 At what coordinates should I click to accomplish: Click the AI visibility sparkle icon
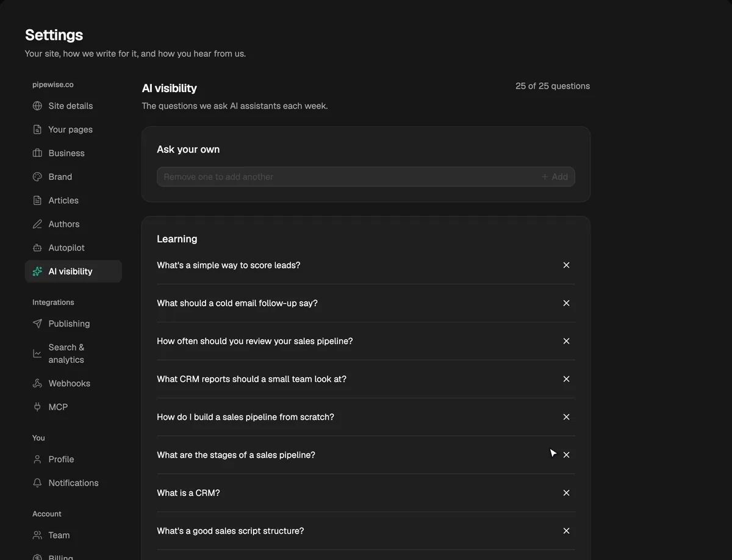[x=37, y=271]
